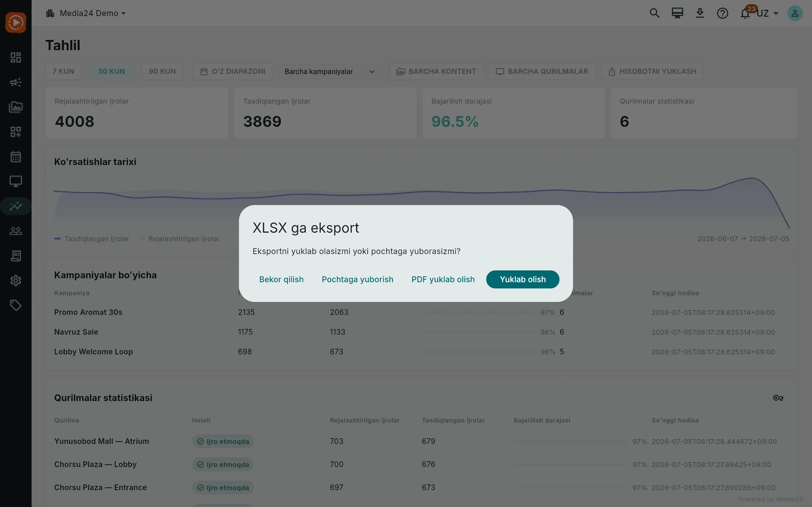The width and height of the screenshot is (812, 507).
Task: Click the download icon in header
Action: coord(700,14)
